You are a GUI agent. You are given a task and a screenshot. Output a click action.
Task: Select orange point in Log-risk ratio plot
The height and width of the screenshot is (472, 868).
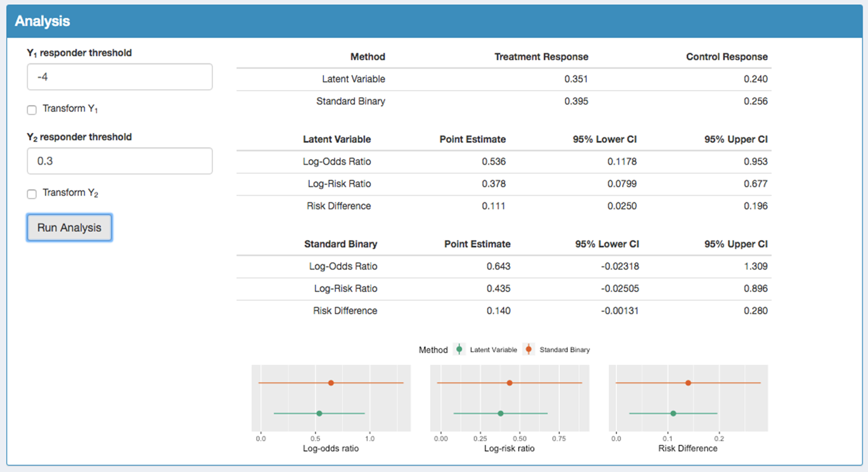[x=509, y=383]
